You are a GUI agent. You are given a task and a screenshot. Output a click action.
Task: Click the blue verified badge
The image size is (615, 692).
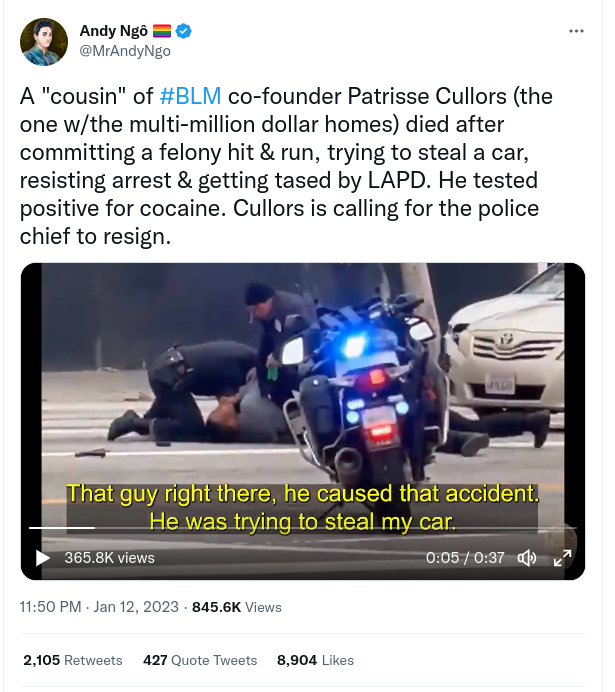(185, 32)
